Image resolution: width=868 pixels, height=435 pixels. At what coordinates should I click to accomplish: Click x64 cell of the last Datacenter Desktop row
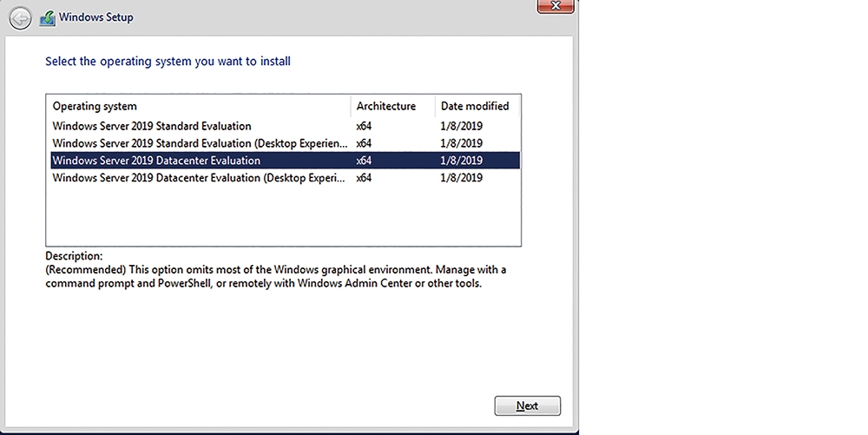(x=364, y=178)
